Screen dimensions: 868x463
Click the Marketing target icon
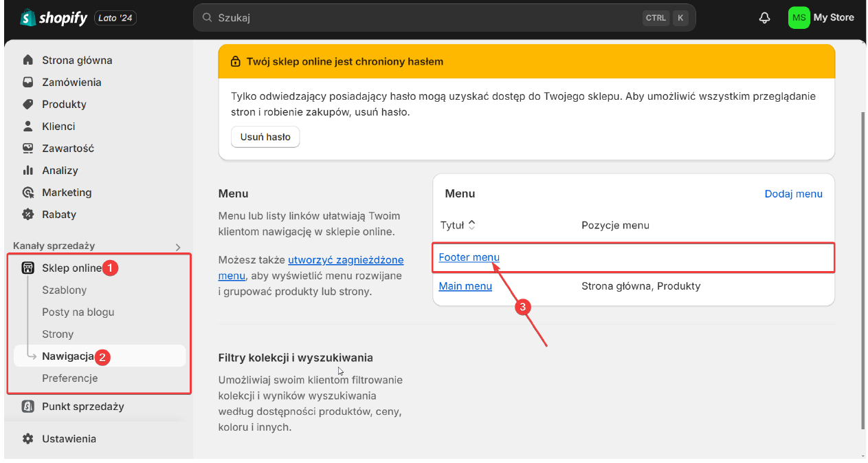pyautogui.click(x=28, y=192)
